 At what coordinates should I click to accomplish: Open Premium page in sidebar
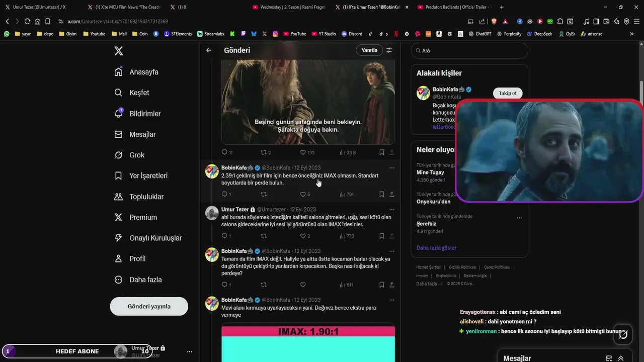(x=136, y=217)
